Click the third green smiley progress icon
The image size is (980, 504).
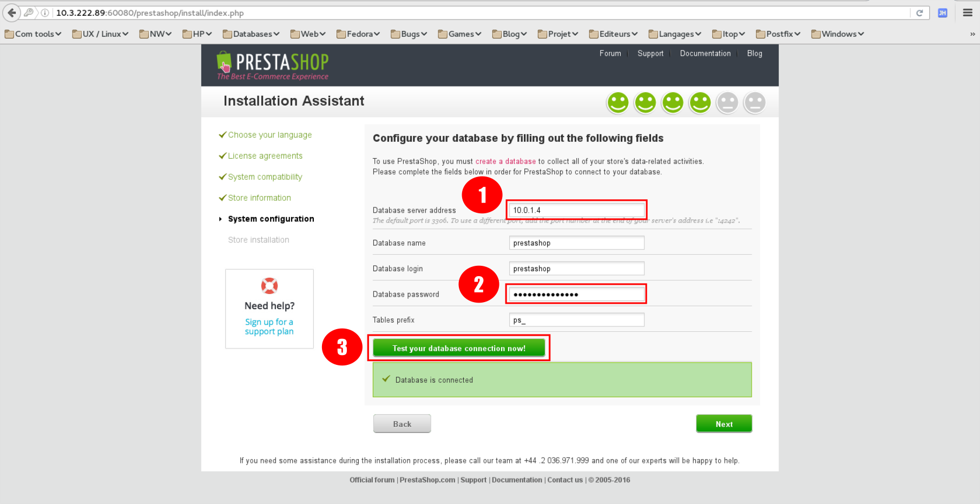(673, 102)
